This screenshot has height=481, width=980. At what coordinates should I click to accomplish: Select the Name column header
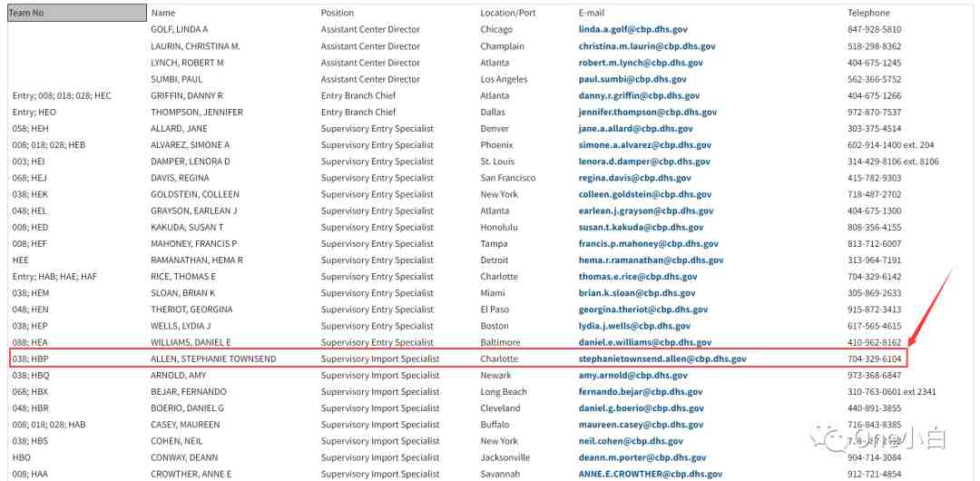163,13
